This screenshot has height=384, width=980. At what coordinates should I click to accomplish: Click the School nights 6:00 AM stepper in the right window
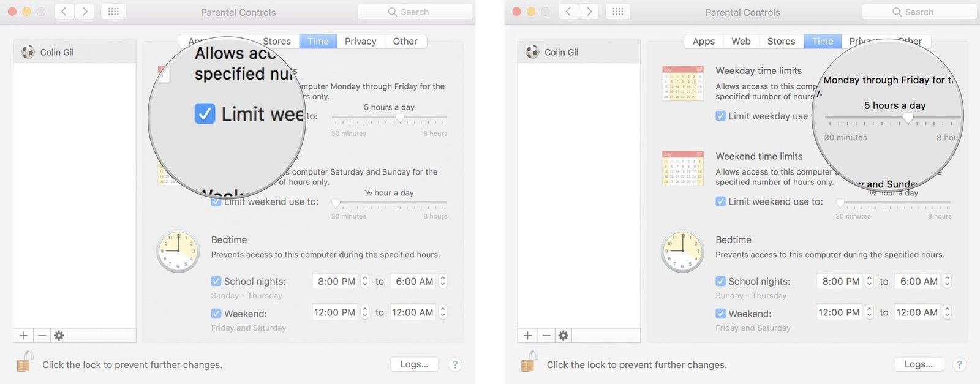pyautogui.click(x=947, y=281)
